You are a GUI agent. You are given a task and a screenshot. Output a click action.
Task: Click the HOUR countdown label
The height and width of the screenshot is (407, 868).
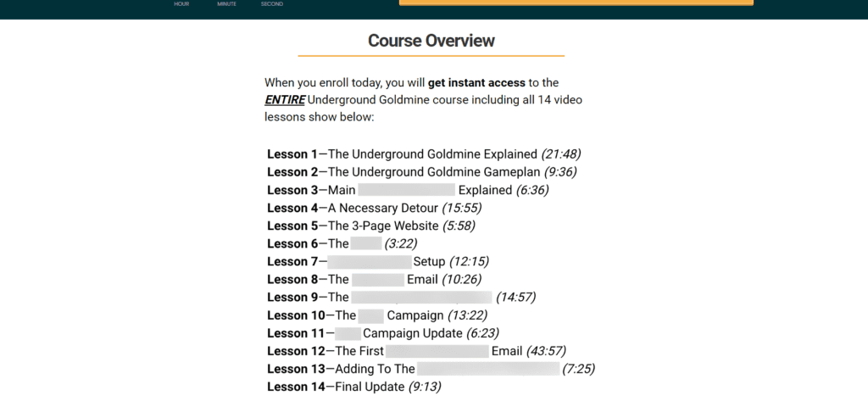click(182, 4)
